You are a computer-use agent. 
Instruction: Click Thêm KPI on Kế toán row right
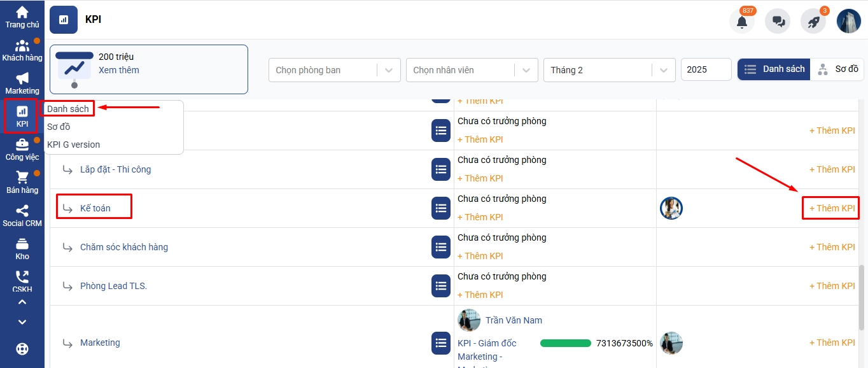[832, 208]
